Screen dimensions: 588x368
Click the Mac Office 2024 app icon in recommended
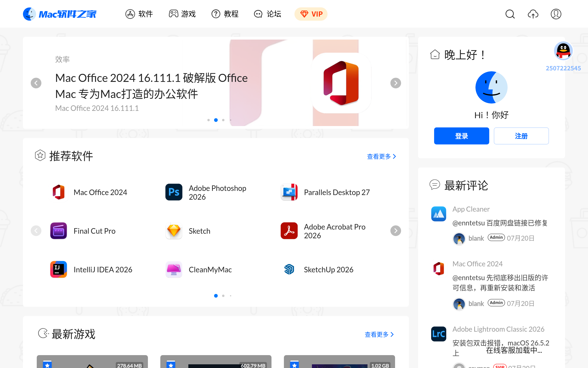(59, 192)
